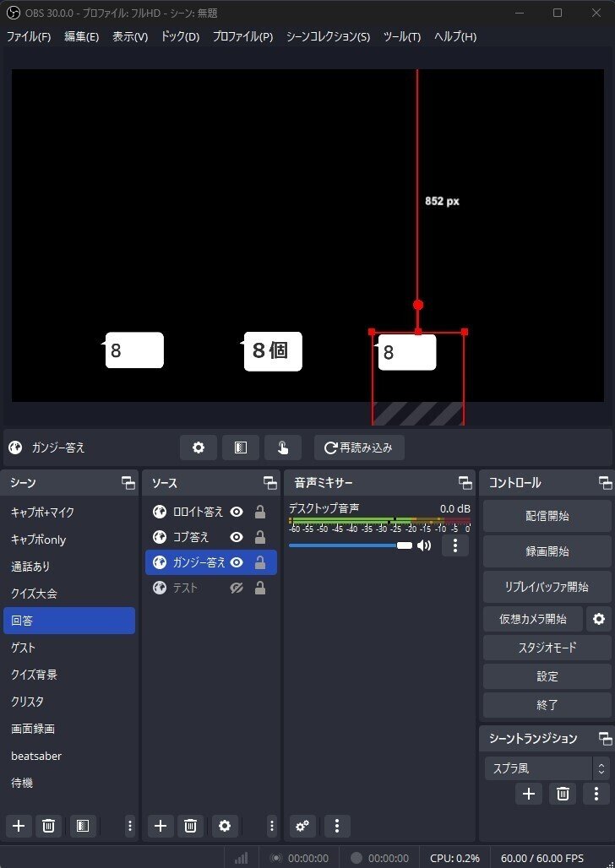Open advanced audio properties gears icon

(x=302, y=826)
